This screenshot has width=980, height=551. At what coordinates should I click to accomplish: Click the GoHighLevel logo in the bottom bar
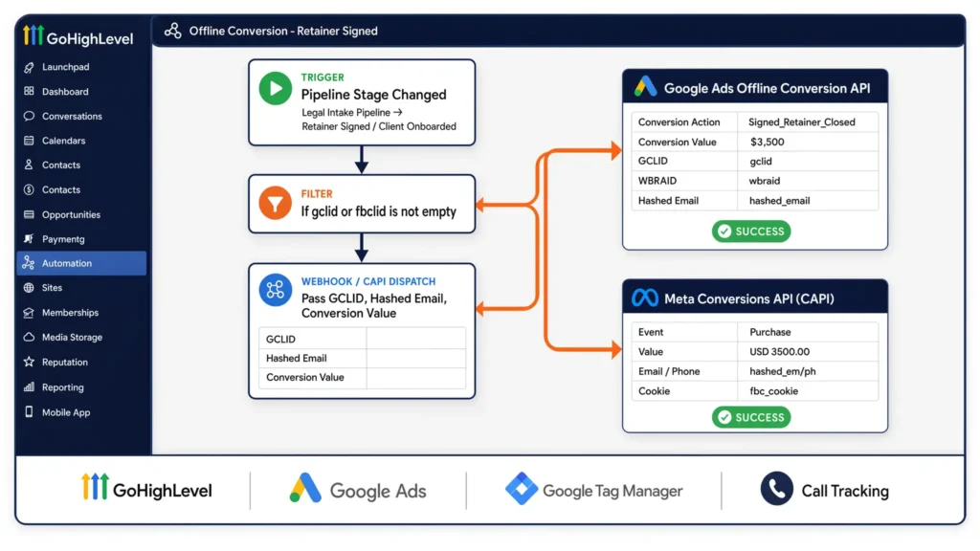tap(146, 489)
